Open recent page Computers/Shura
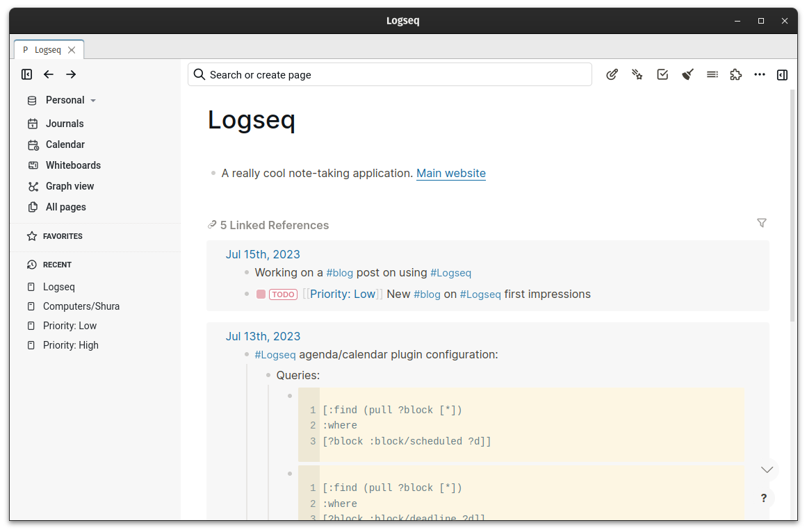Viewport: 807px width, 532px height. tap(81, 306)
